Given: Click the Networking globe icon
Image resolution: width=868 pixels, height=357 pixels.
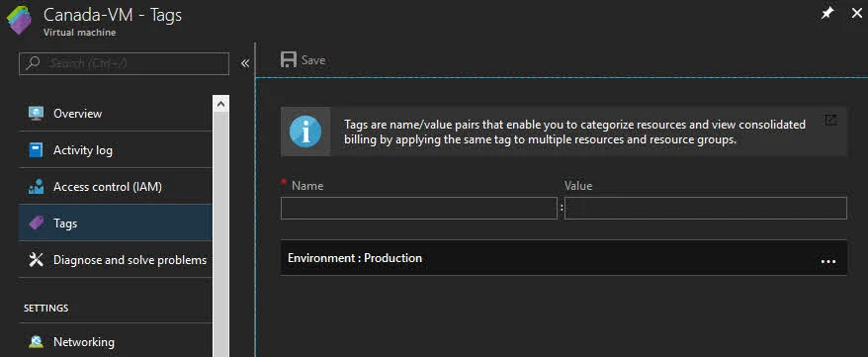Looking at the screenshot, I should click(36, 342).
